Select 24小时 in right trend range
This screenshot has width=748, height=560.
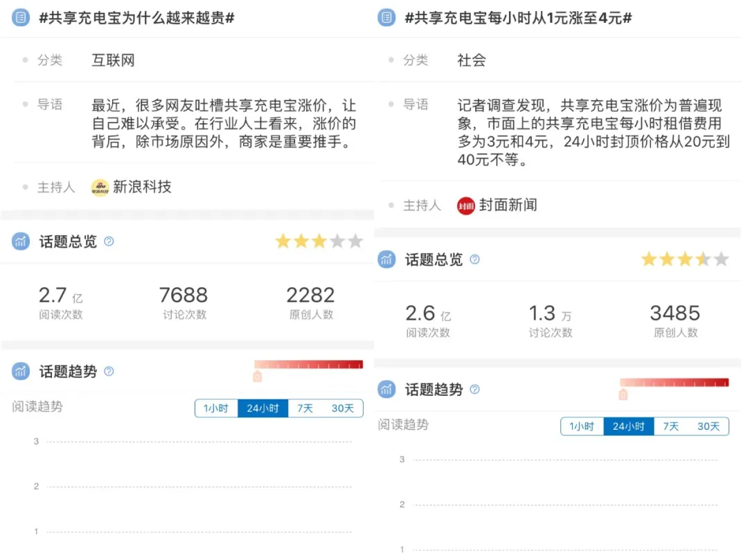(628, 426)
